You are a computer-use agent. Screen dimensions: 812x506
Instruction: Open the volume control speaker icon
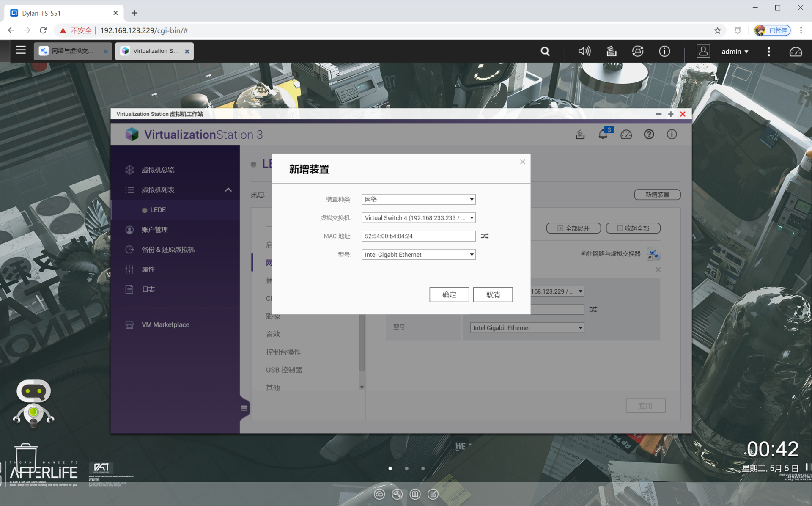[x=584, y=52]
